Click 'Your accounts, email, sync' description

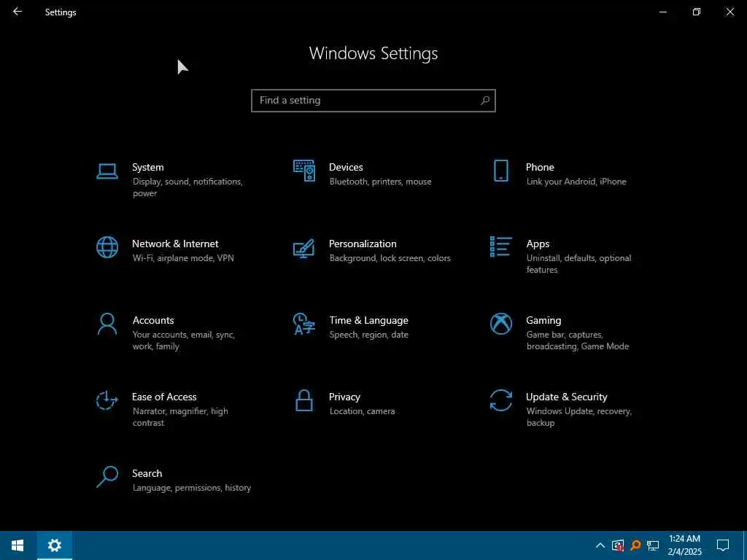(183, 341)
